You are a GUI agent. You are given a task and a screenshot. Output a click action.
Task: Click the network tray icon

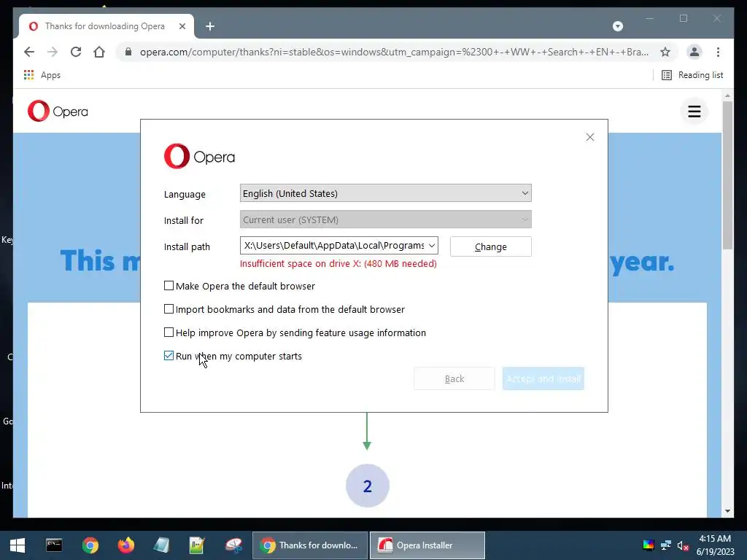666,545
